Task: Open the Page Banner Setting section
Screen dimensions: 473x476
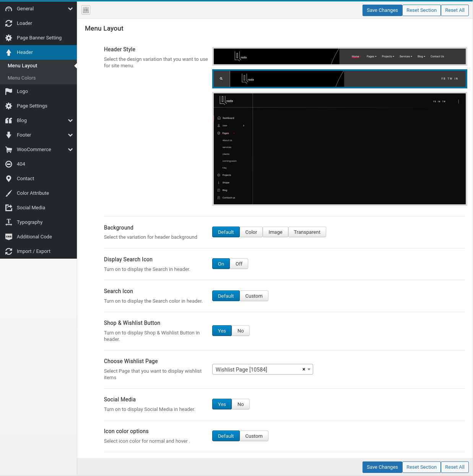Action: [x=38, y=38]
